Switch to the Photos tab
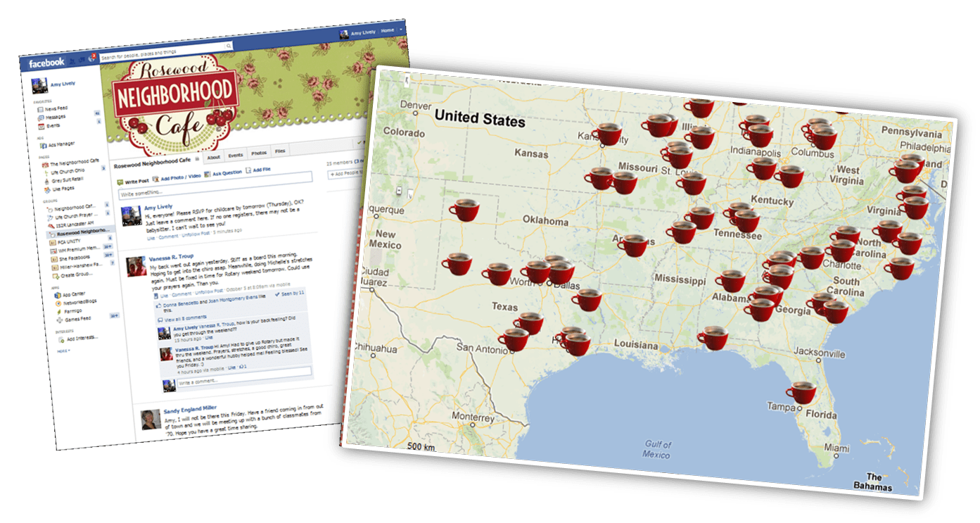The image size is (980, 523). tap(259, 153)
